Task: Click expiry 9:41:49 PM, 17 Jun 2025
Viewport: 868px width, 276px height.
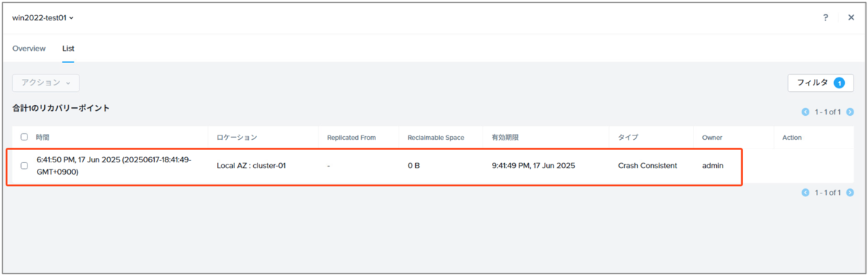Action: (533, 166)
